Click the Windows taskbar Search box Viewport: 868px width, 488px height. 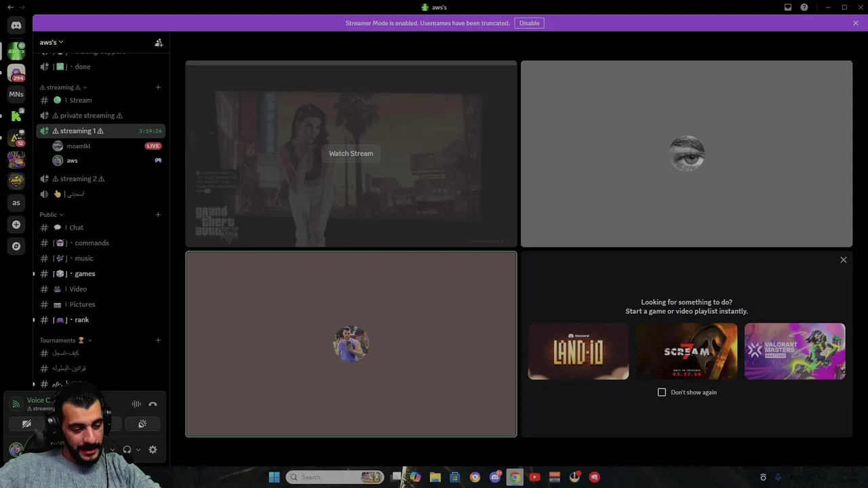coord(335,477)
